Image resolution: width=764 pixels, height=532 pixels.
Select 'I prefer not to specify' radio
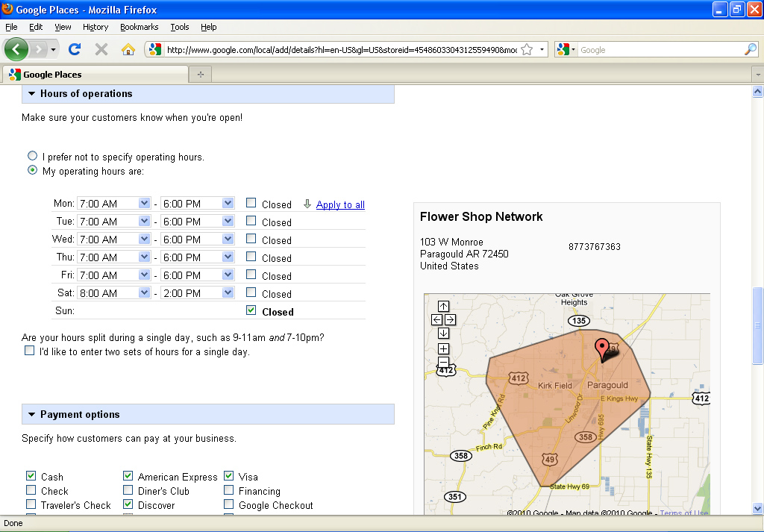point(32,156)
